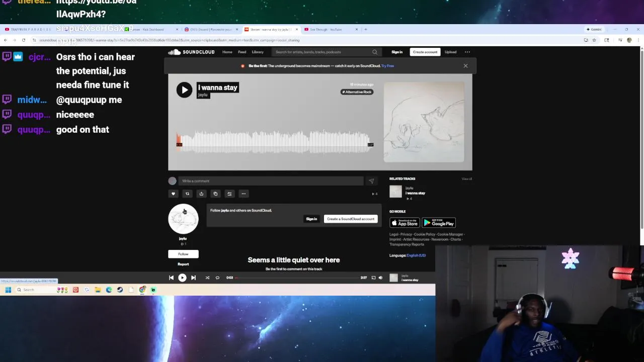Bookmark this page with the star
Screen dimensions: 644x362
[594, 40]
